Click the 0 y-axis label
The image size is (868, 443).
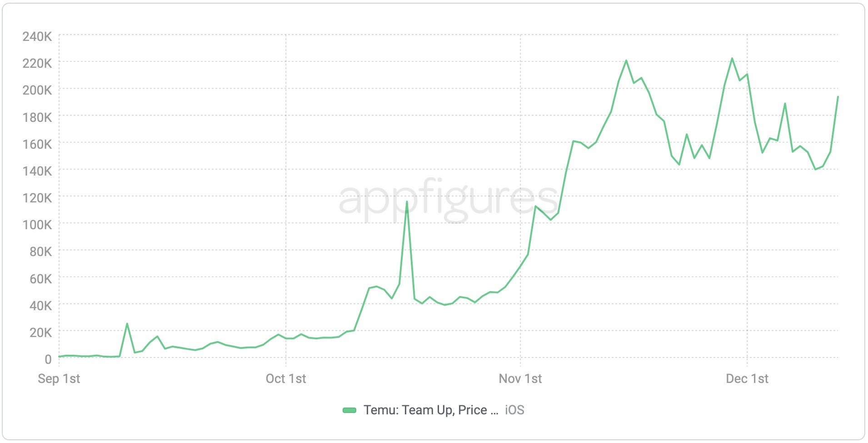[48, 359]
